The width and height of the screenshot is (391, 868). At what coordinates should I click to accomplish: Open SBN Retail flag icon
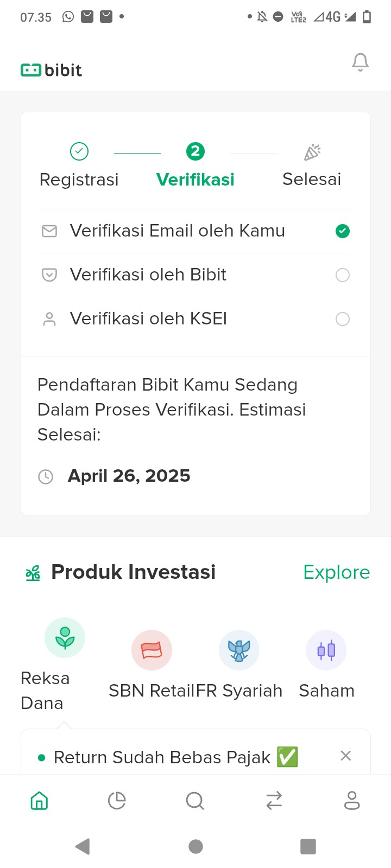click(152, 650)
